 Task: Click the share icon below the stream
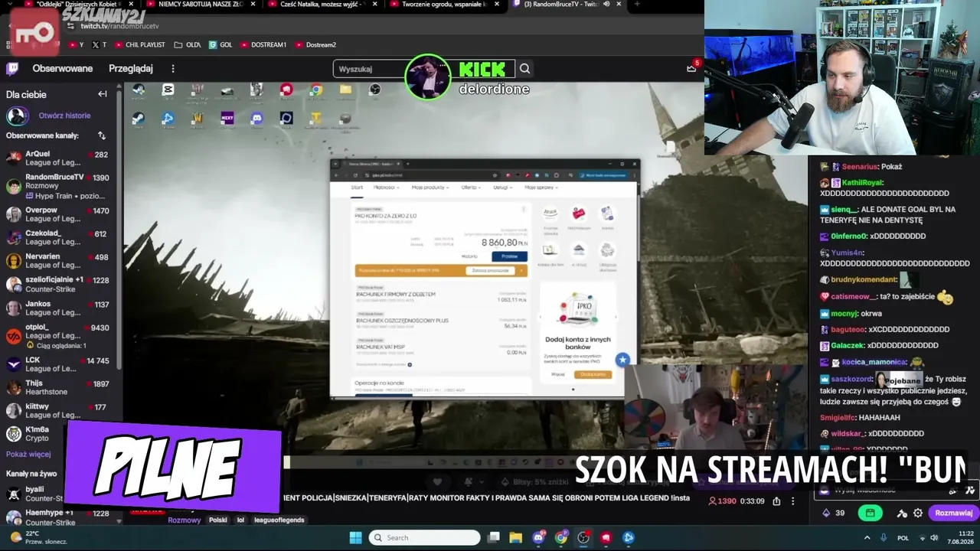point(776,501)
